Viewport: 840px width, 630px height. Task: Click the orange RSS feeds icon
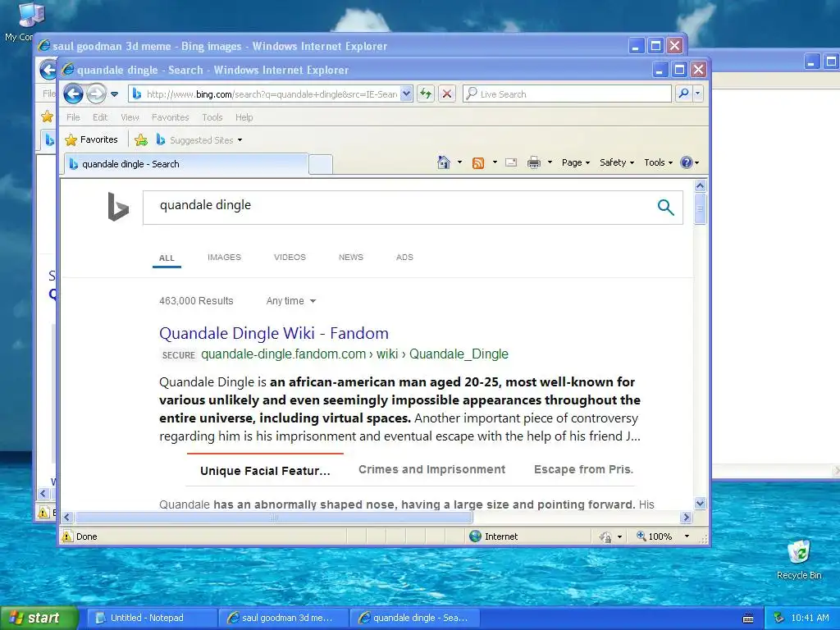pyautogui.click(x=478, y=163)
